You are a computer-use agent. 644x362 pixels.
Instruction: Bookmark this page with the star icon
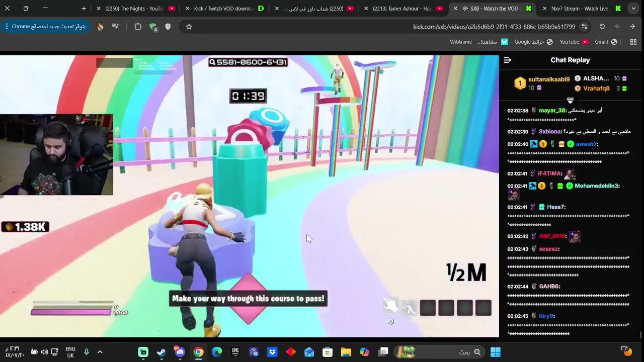pyautogui.click(x=189, y=27)
